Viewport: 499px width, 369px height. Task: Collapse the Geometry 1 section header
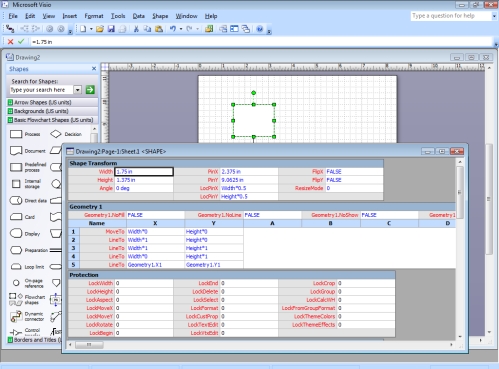(x=262, y=207)
